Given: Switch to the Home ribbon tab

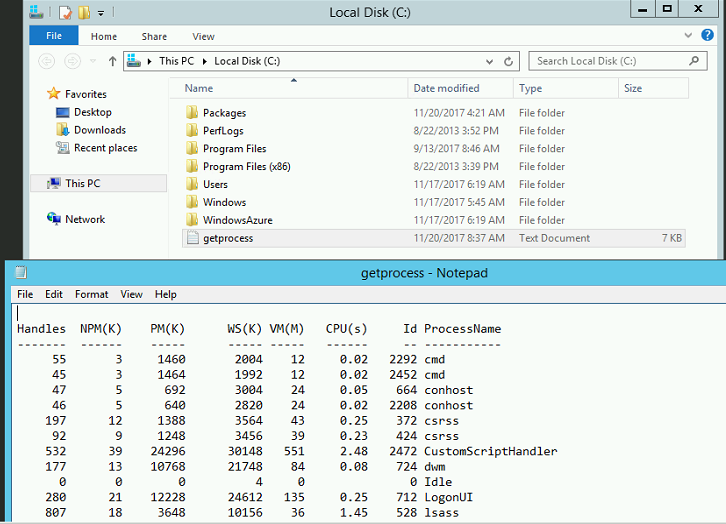Looking at the screenshot, I should point(104,37).
